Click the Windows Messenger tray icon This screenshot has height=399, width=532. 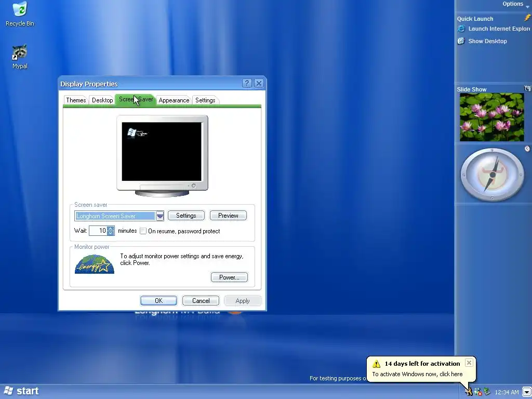tap(478, 392)
